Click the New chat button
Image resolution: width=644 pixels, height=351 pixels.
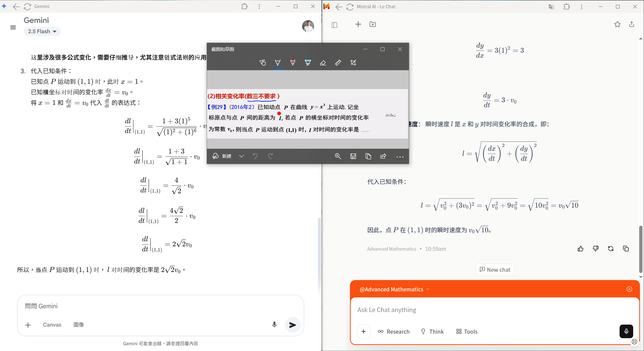pos(495,270)
